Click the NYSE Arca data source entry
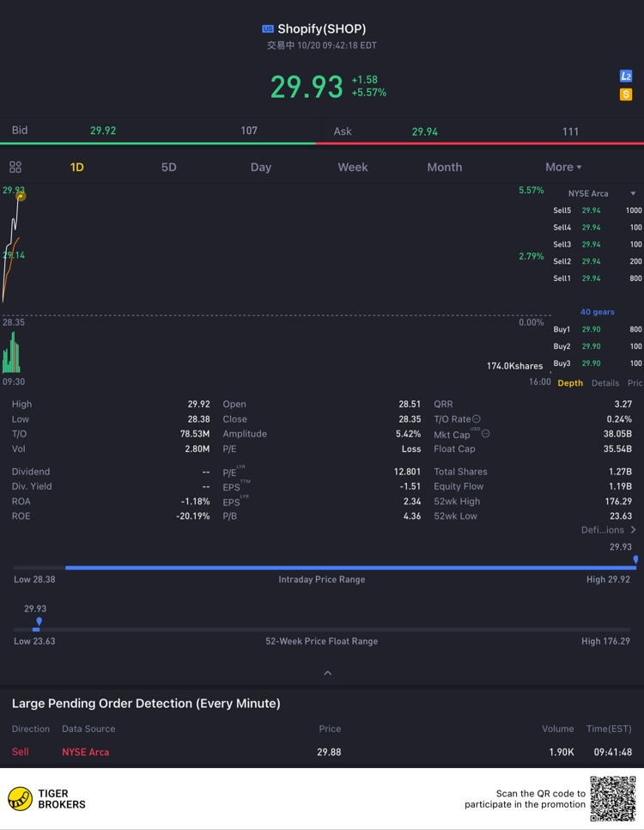644x830 pixels. [x=85, y=752]
